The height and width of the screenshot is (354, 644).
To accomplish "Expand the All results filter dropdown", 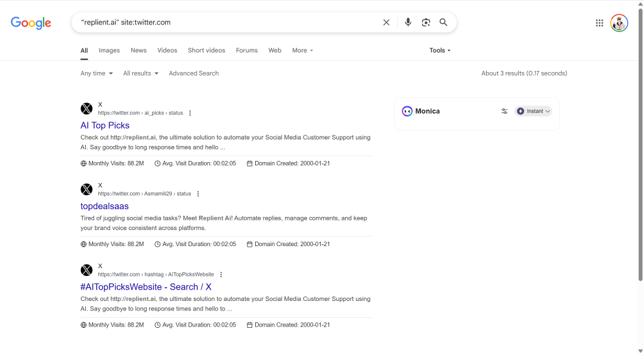I will [141, 73].
